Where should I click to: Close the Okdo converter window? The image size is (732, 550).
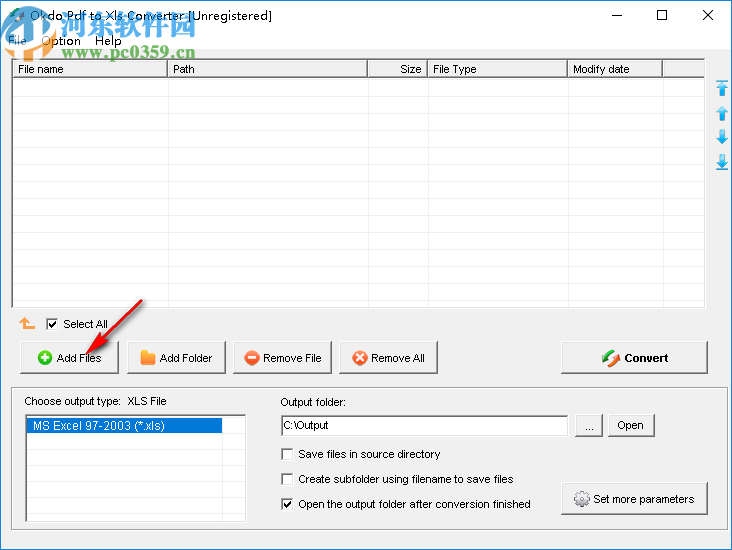(708, 15)
